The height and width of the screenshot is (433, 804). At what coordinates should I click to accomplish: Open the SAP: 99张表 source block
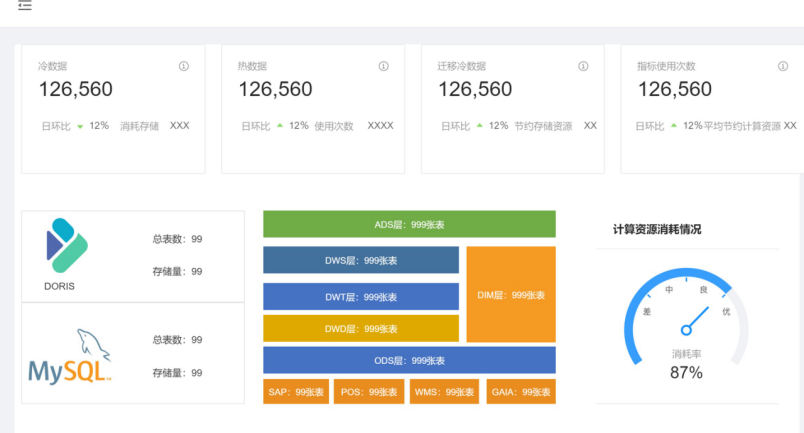296,391
